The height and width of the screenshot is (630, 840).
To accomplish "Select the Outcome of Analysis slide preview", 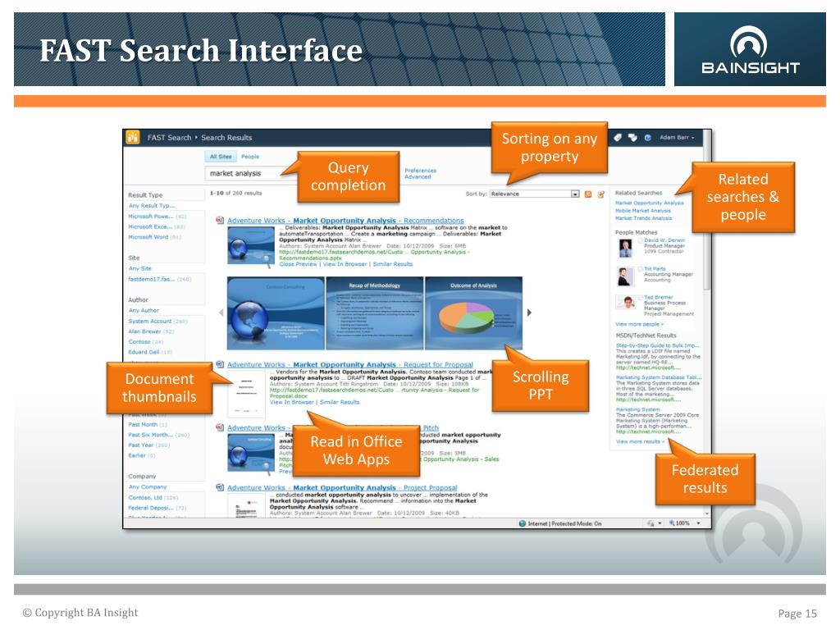I will pos(473,313).
